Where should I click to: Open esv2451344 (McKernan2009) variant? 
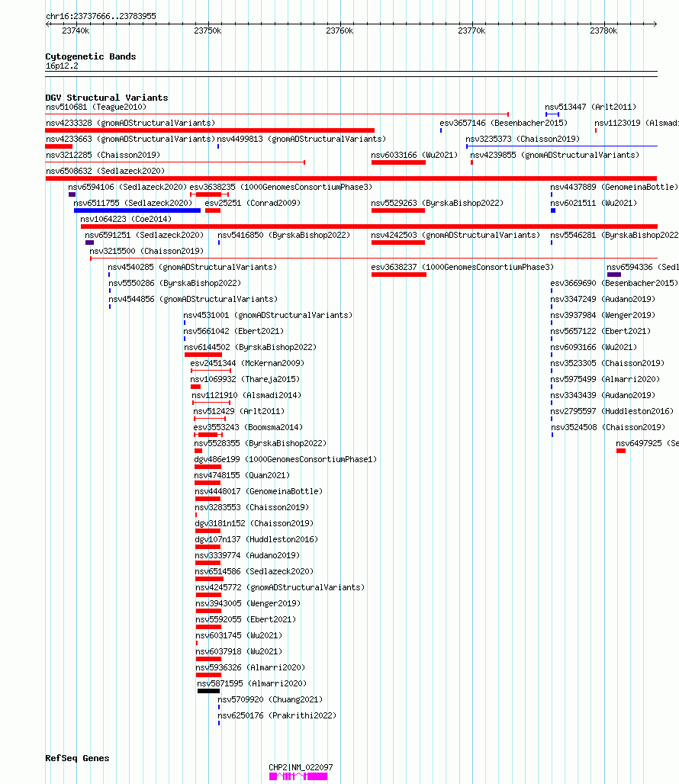point(247,363)
